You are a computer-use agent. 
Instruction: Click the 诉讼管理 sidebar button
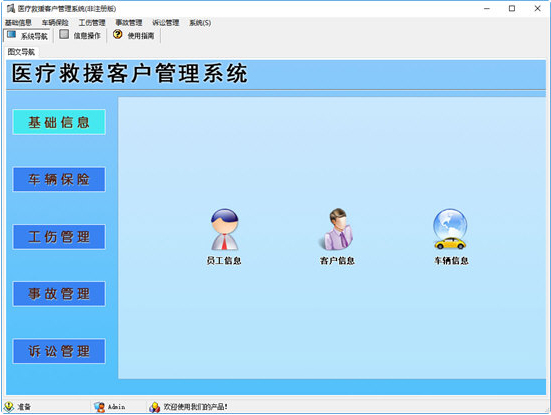[x=59, y=351]
